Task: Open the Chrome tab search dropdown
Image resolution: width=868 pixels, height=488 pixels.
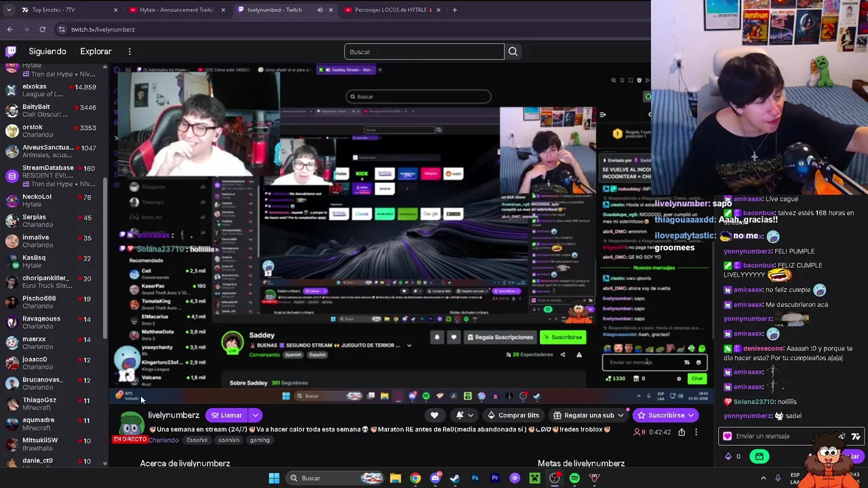Action: tap(9, 10)
